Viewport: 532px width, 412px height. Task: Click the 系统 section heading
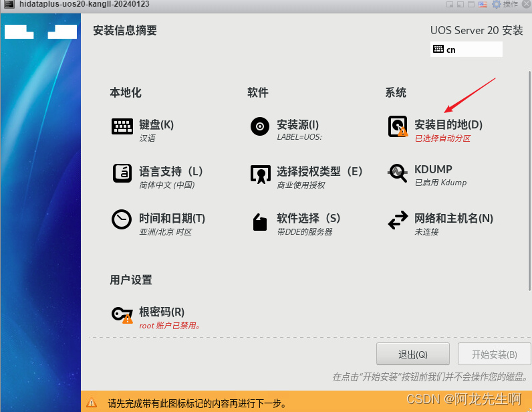point(395,92)
